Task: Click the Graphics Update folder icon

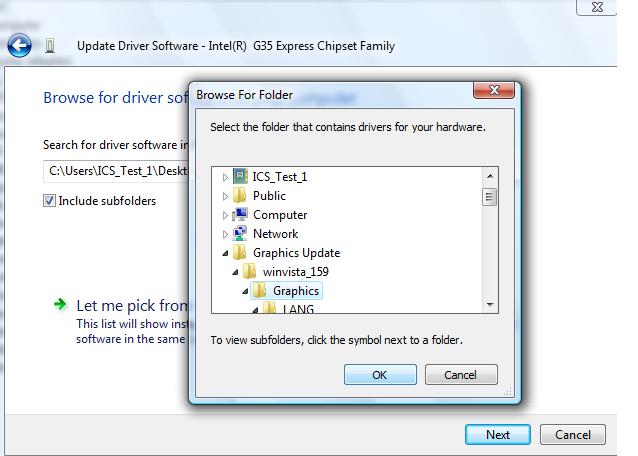Action: click(x=240, y=252)
